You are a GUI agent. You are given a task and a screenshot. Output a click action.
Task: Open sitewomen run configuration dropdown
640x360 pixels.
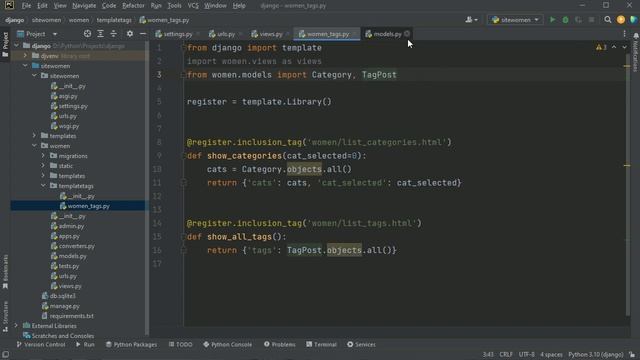pos(516,20)
